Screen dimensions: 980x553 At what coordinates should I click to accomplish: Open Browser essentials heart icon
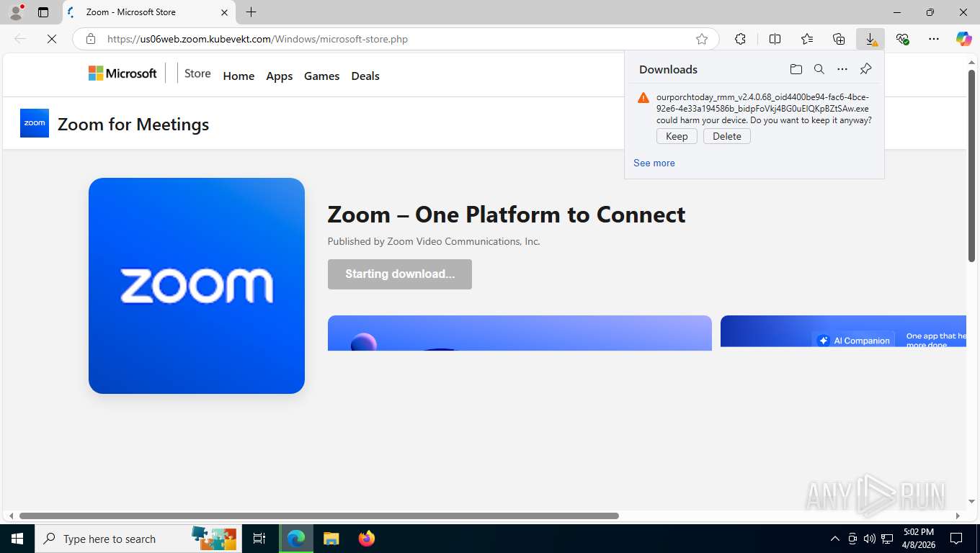[x=902, y=39]
